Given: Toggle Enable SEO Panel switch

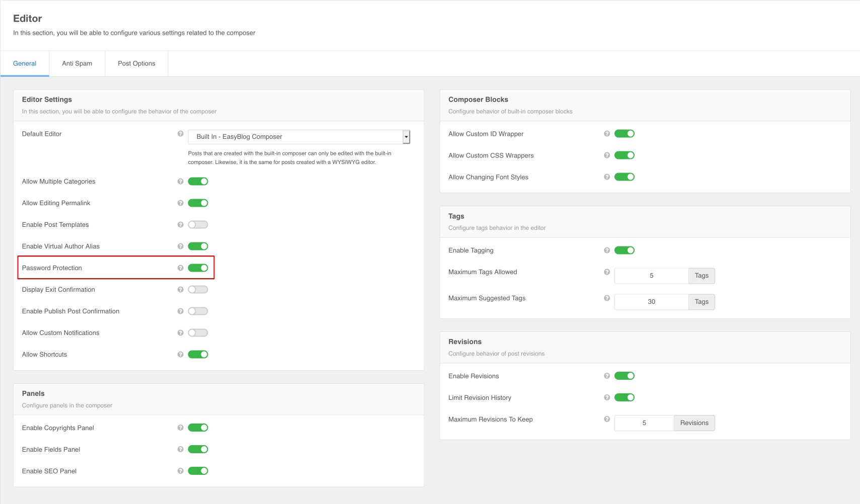Looking at the screenshot, I should click(198, 471).
